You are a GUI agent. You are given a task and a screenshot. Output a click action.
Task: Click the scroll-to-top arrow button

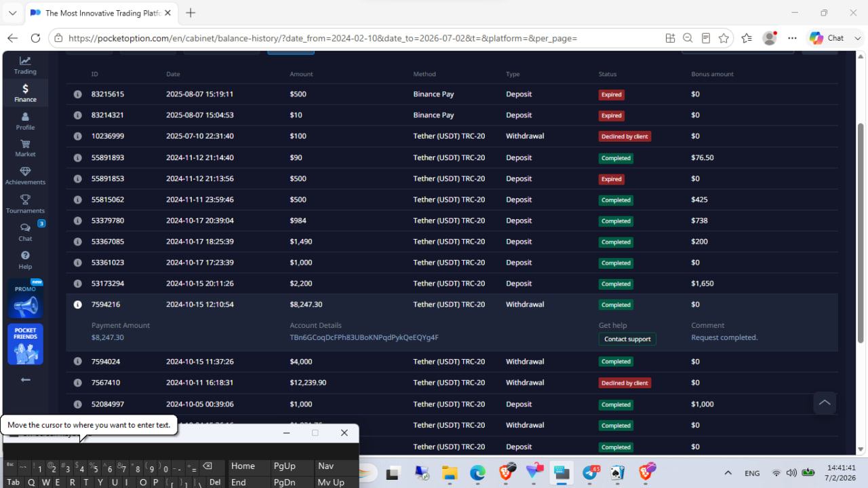(x=825, y=402)
